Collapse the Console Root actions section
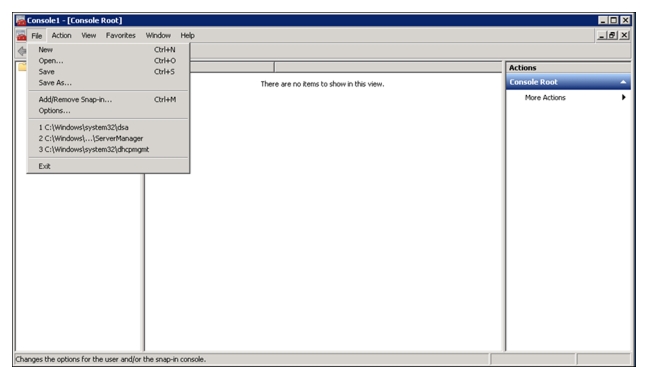 click(623, 82)
